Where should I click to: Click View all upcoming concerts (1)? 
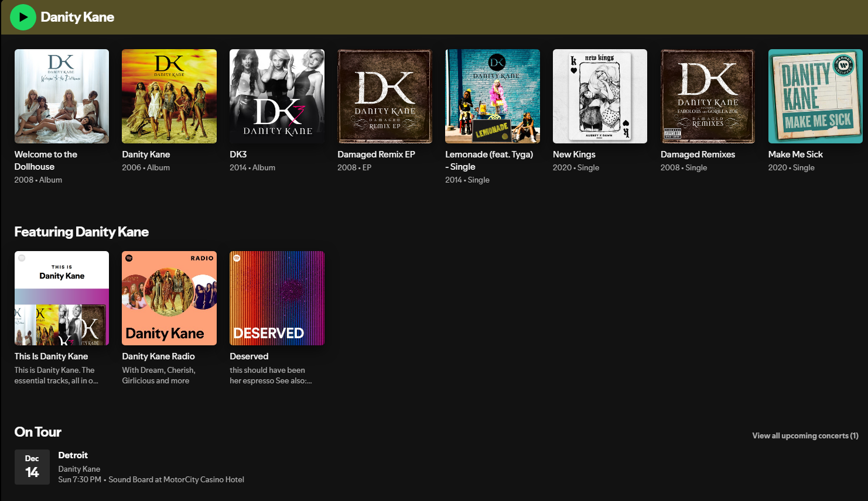click(805, 435)
